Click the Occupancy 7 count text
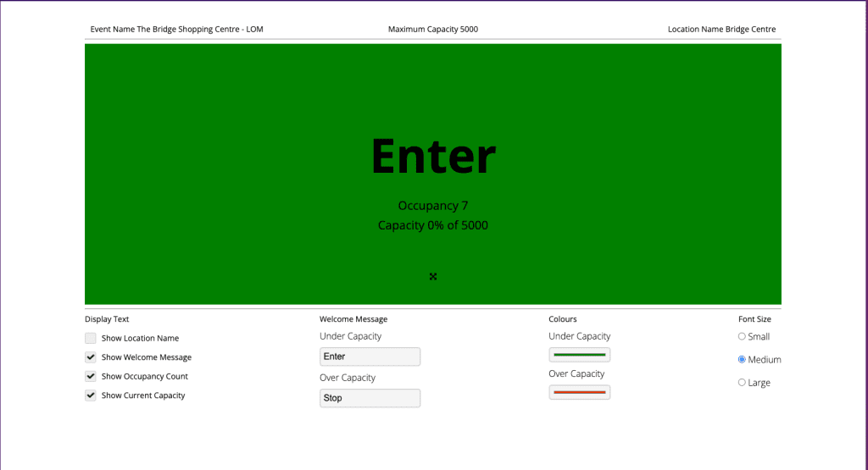The width and height of the screenshot is (868, 470). pos(433,206)
